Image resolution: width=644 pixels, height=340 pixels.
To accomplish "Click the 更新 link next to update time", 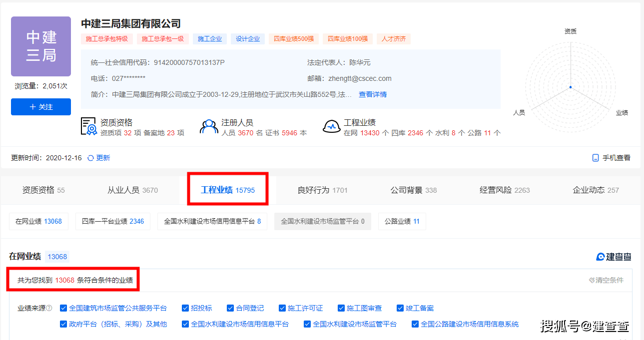I will pos(103,158).
